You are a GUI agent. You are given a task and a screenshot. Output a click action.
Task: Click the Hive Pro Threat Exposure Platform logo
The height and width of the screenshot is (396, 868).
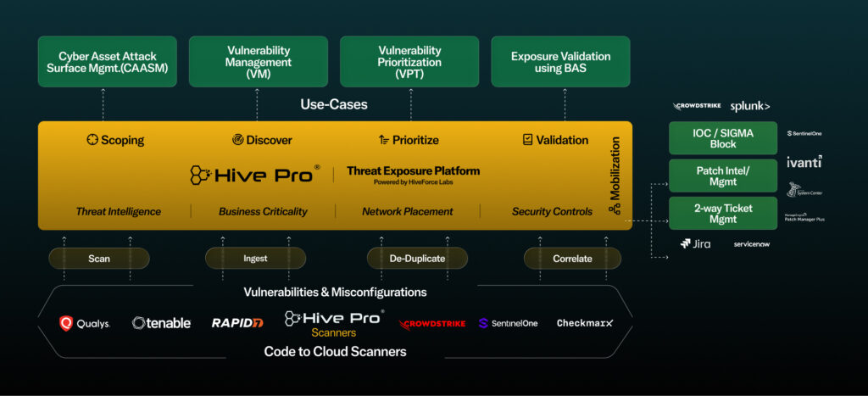click(254, 175)
